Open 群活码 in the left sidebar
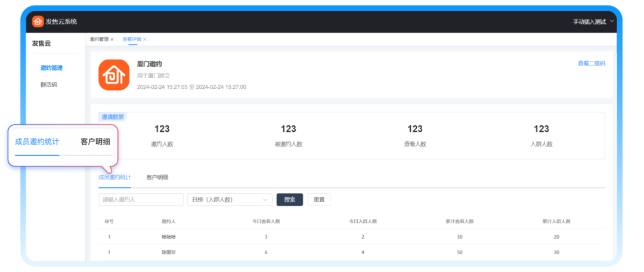The image size is (644, 272). 48,85
